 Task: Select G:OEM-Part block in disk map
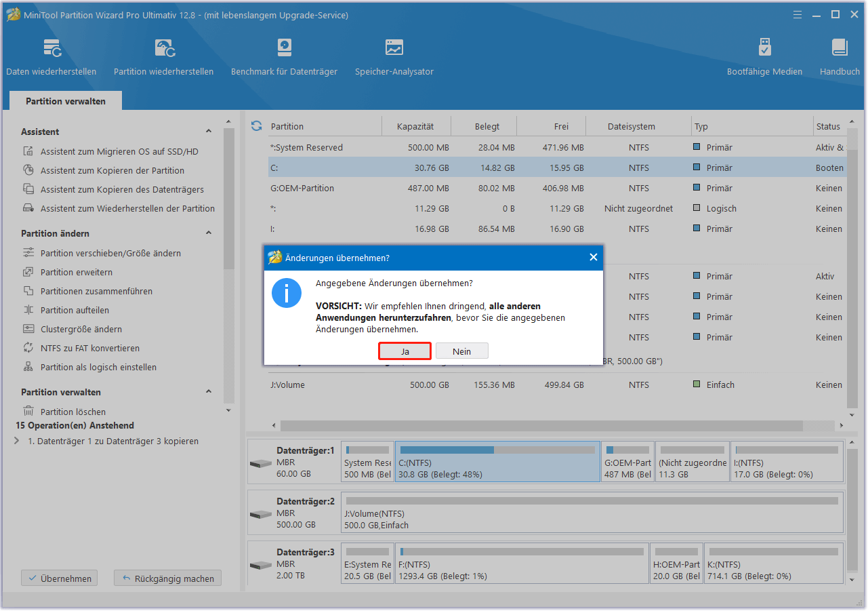tap(627, 461)
